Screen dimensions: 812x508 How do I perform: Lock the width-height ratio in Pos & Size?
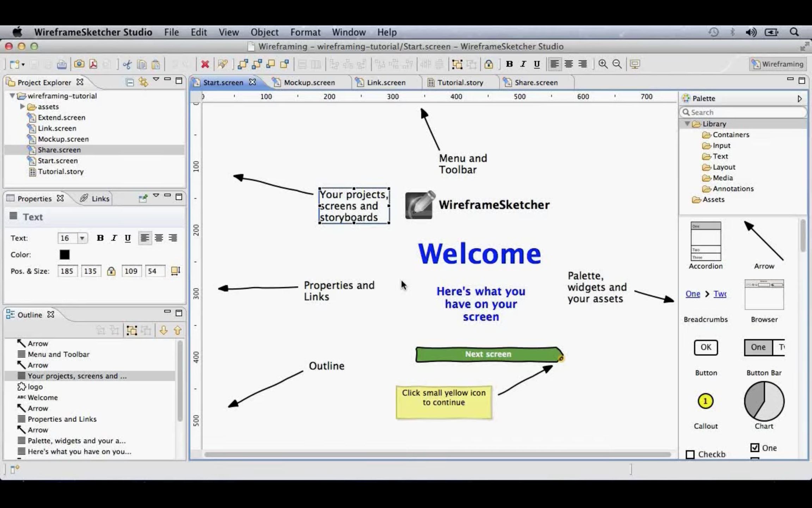pyautogui.click(x=111, y=271)
